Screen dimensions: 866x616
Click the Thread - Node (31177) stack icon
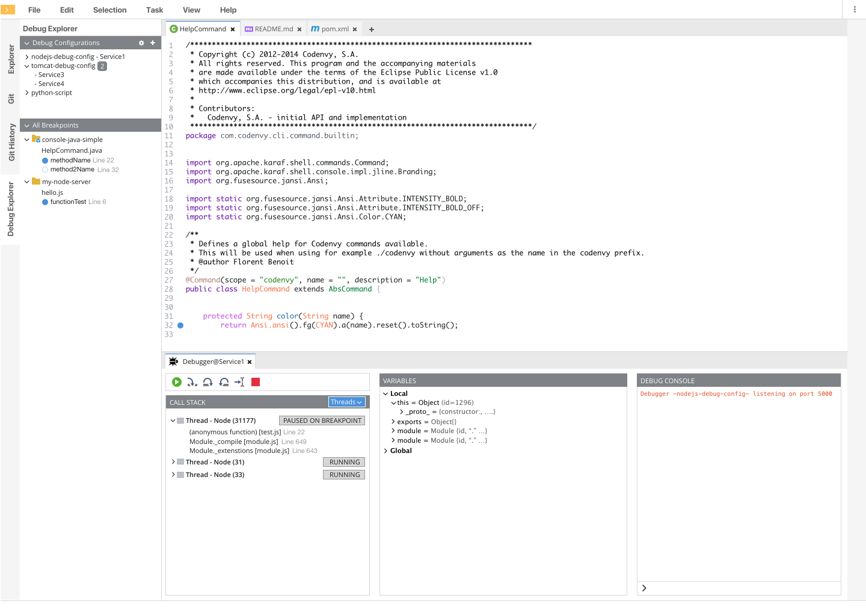coord(180,420)
